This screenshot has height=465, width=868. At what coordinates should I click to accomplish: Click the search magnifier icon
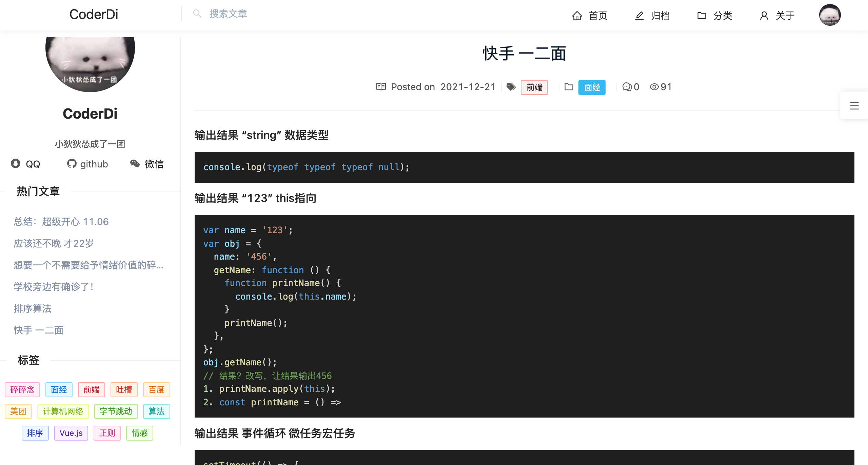click(x=197, y=14)
